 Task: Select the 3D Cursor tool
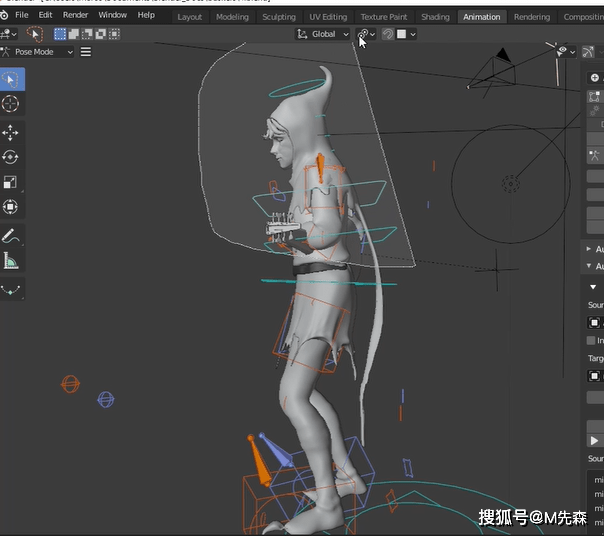click(10, 104)
